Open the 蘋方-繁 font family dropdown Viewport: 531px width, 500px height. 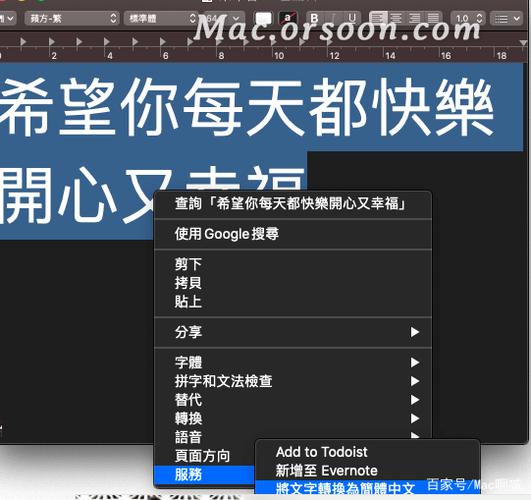72,18
